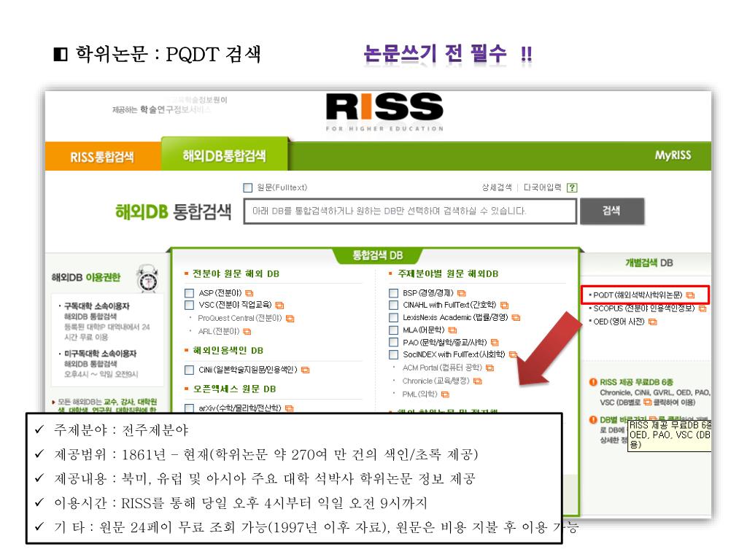Screen dimensions: 747x560
Task: Click the alarm clock icon by 해외DB 이용권한
Action: pyautogui.click(x=147, y=279)
